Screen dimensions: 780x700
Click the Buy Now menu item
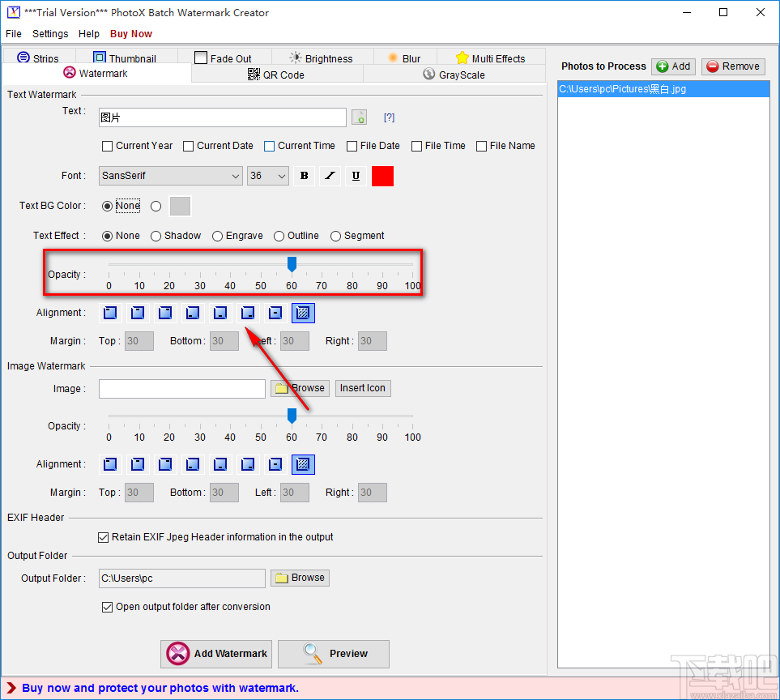coord(131,34)
